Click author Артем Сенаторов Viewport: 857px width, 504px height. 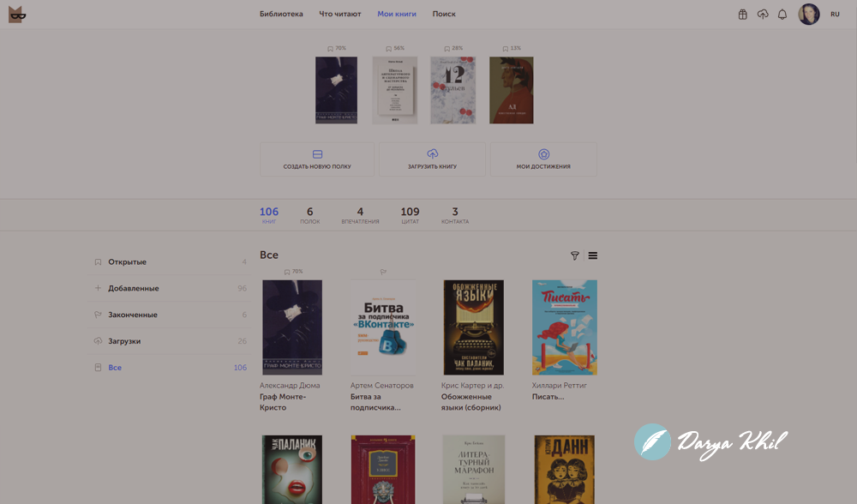click(x=382, y=386)
